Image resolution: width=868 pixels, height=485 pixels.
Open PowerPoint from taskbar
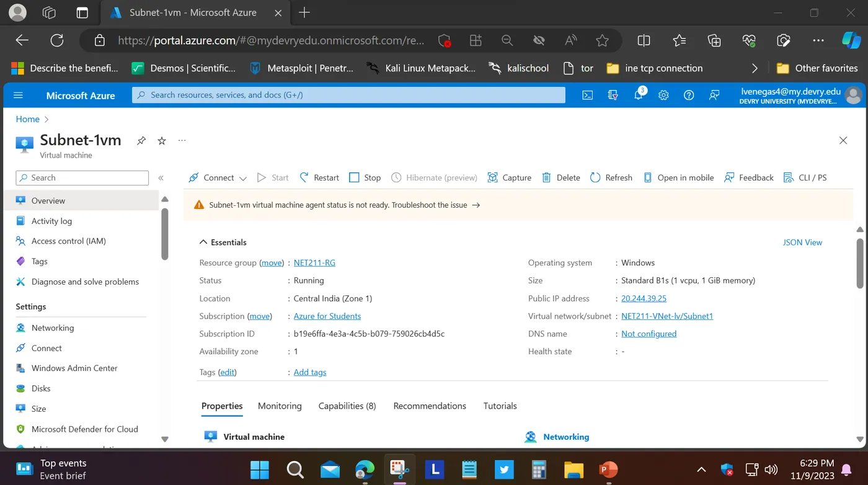[x=609, y=469]
